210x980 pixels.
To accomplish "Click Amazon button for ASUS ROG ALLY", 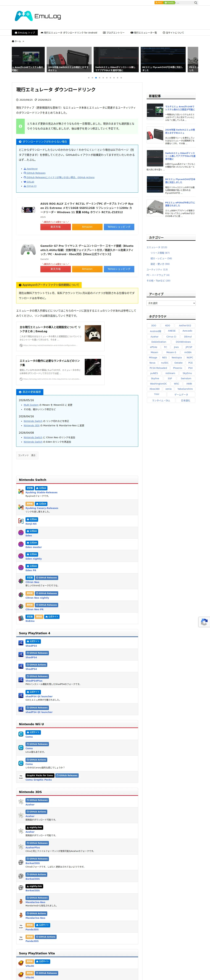I will coord(87,227).
